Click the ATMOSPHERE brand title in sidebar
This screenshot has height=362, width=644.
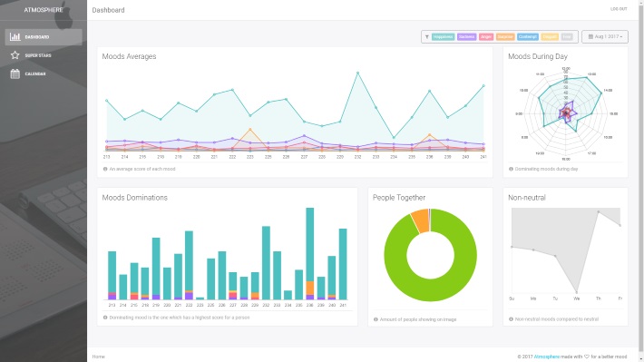(44, 10)
